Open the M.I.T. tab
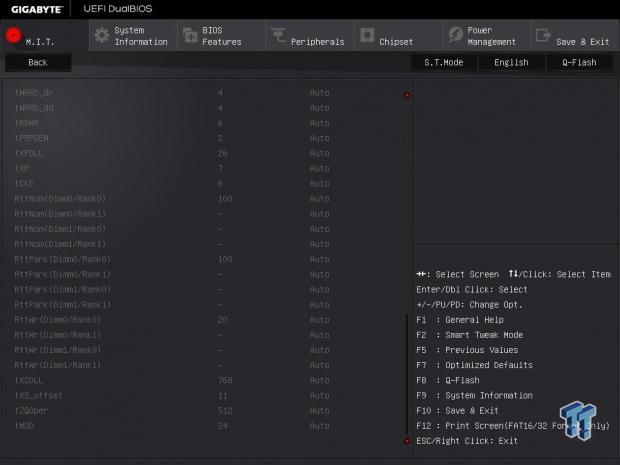This screenshot has width=620, height=465. 44,36
